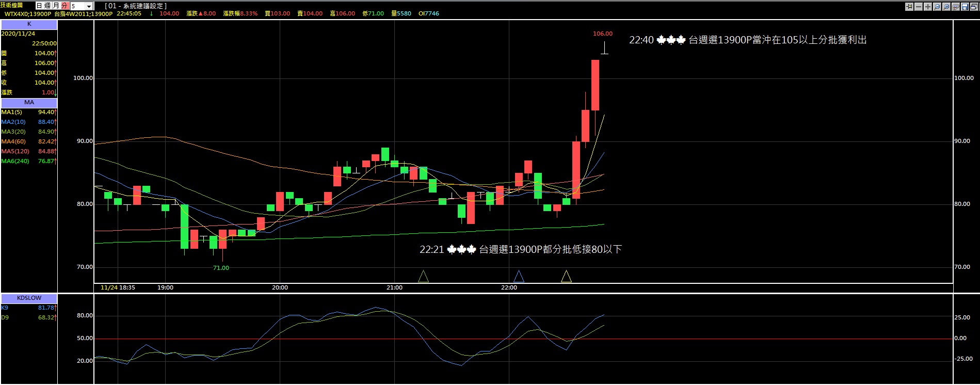The image size is (980, 385).
Task: Click the 低71.00 low value in header
Action: pyautogui.click(x=373, y=14)
